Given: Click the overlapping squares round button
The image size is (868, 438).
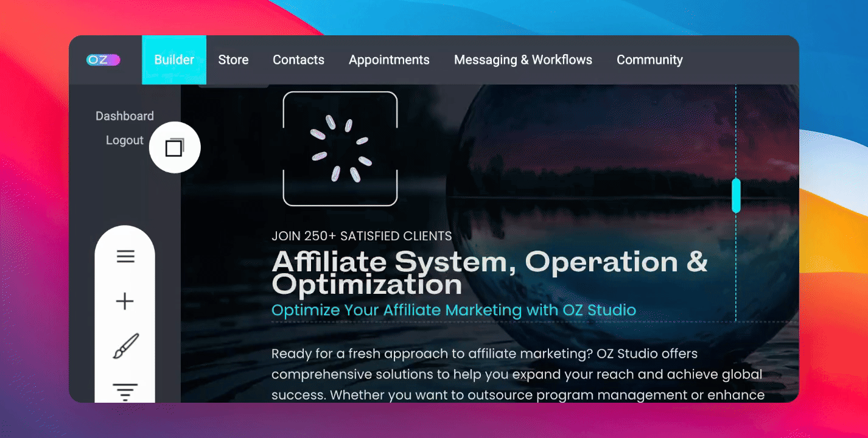Looking at the screenshot, I should [x=175, y=147].
